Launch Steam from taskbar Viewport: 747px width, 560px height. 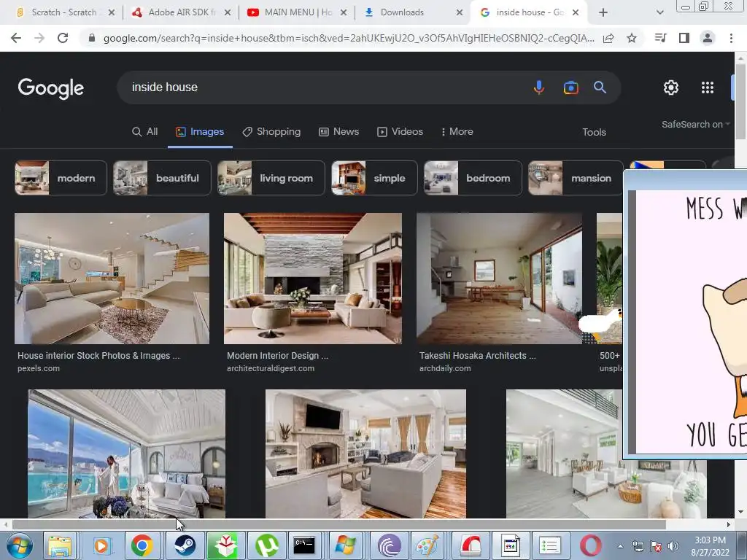184,545
